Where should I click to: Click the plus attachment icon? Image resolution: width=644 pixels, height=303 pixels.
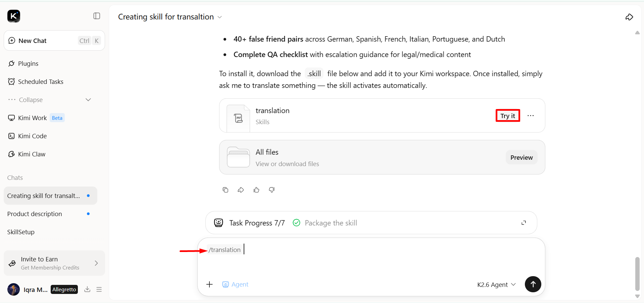tap(209, 285)
